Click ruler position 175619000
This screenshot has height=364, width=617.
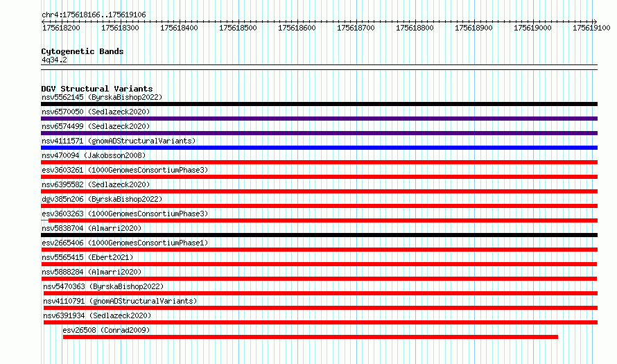(533, 28)
